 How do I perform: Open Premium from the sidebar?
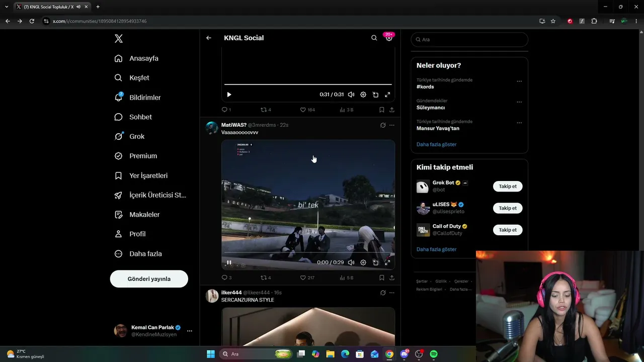click(136, 156)
